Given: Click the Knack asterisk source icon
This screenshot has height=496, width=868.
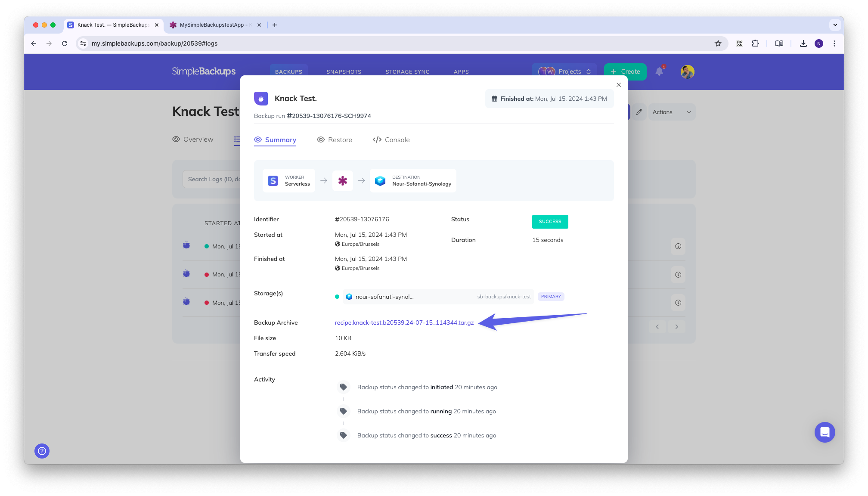Looking at the screenshot, I should click(343, 181).
